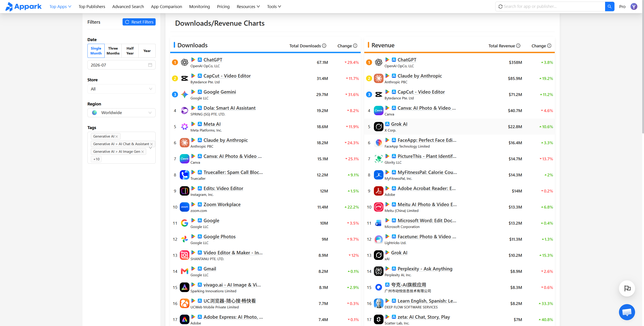
Task: Click the calendar icon in date field
Action: (x=150, y=65)
